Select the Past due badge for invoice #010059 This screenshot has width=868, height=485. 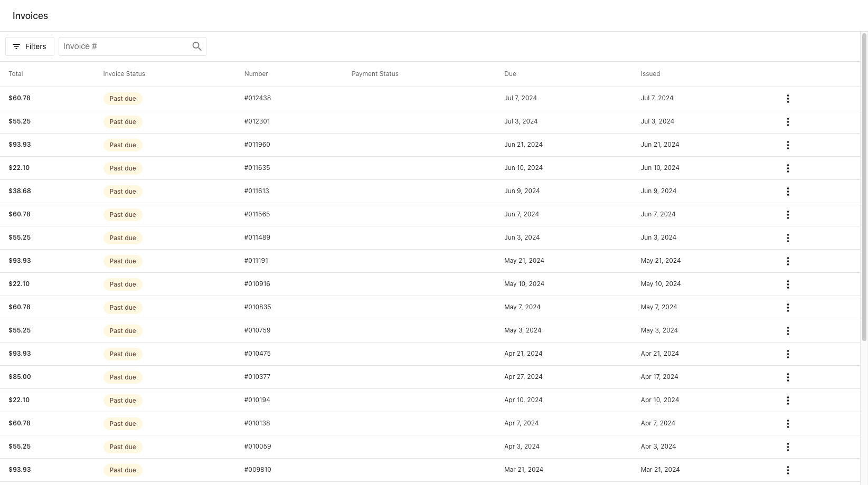tap(122, 446)
